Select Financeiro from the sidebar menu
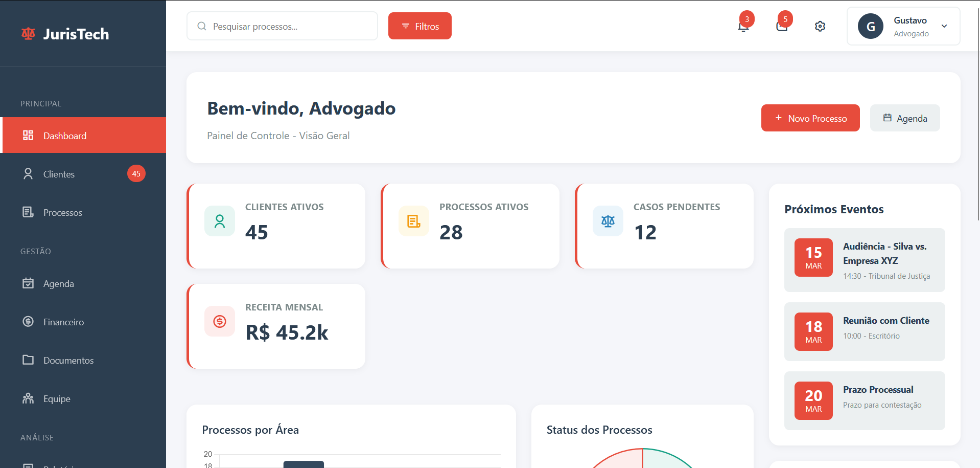The image size is (980, 468). [x=63, y=322]
